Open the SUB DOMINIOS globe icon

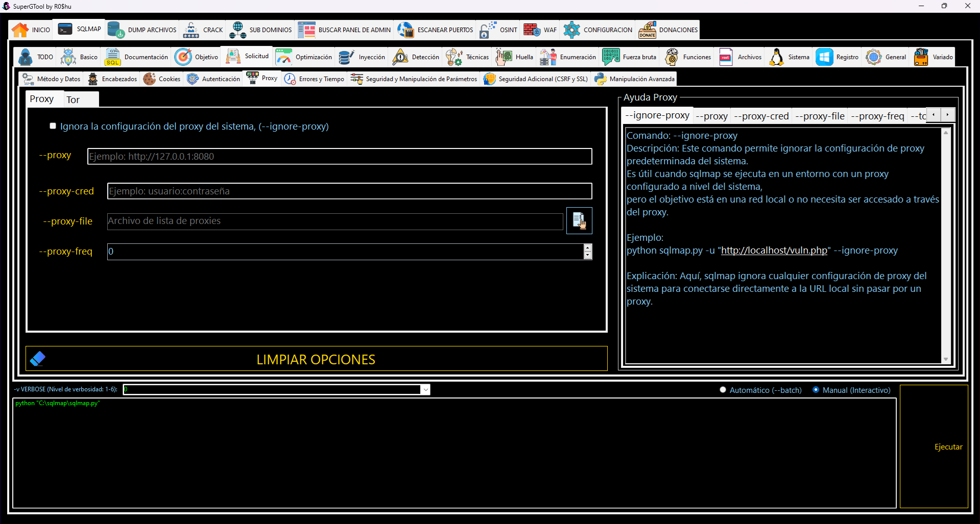click(237, 30)
